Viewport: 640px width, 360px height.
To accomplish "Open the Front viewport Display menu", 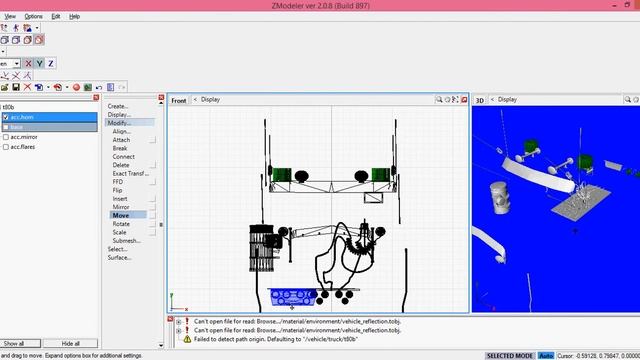I will point(210,100).
